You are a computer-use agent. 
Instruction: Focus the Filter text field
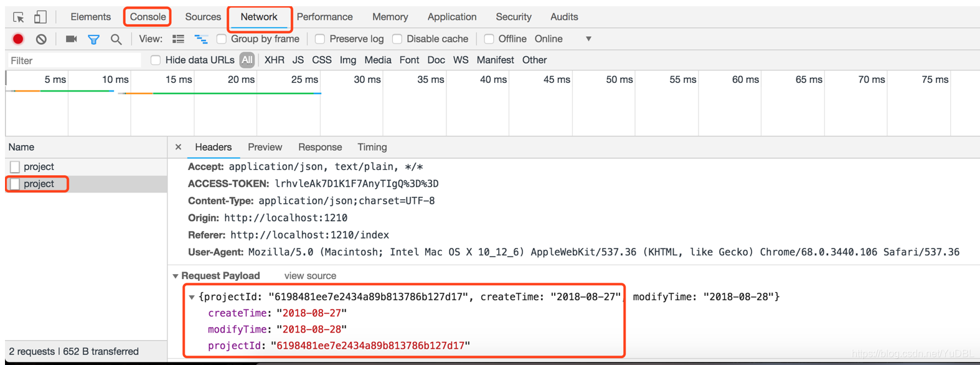[75, 60]
